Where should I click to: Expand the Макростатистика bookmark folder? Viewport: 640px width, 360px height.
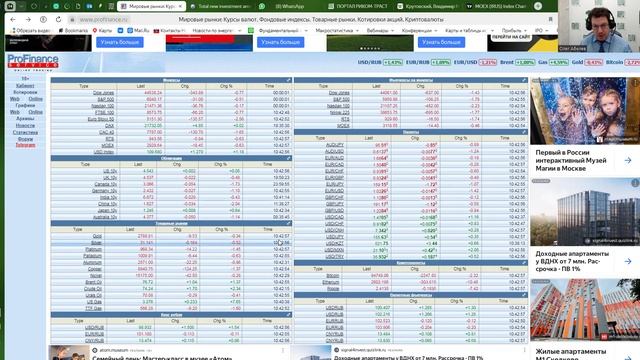click(337, 31)
